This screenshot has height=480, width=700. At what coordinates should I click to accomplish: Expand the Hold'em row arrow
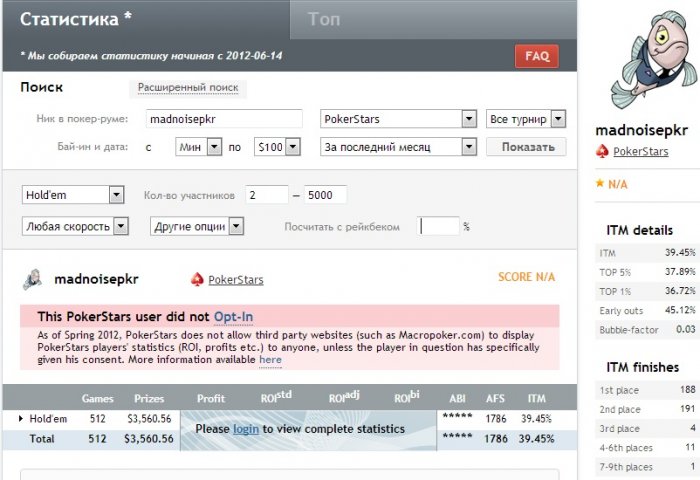pyautogui.click(x=21, y=419)
